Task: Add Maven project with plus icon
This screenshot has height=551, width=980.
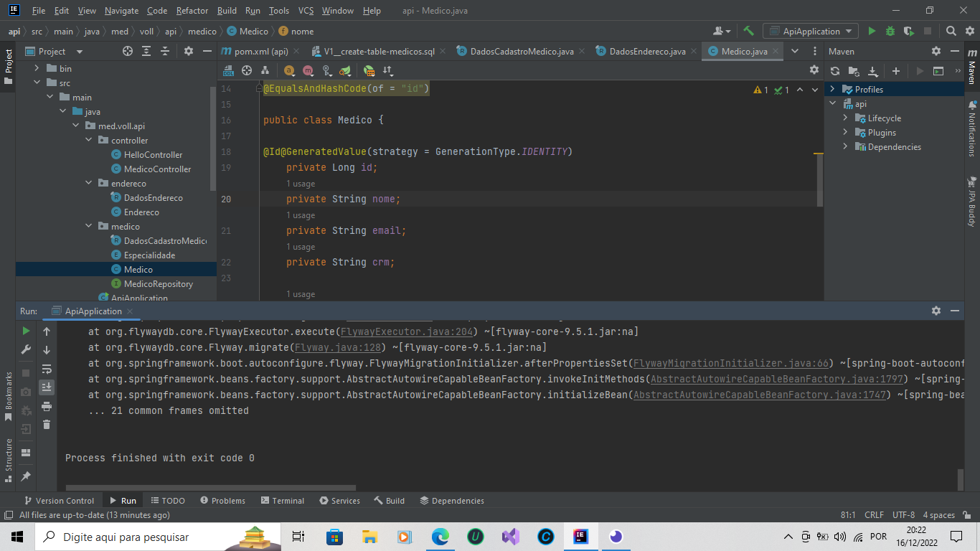Action: click(x=896, y=71)
